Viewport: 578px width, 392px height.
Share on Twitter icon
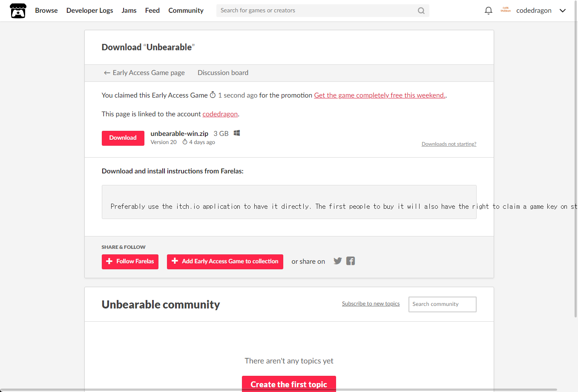338,261
